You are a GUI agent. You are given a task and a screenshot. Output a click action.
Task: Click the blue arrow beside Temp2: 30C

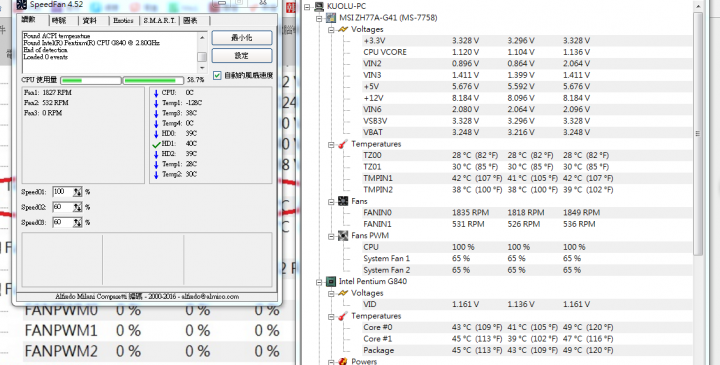pyautogui.click(x=156, y=174)
